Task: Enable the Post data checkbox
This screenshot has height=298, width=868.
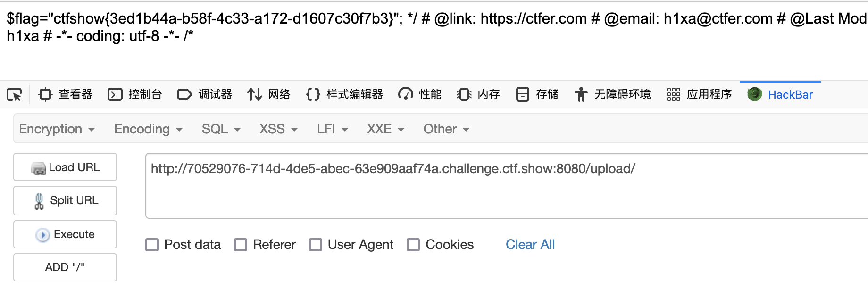Action: click(x=152, y=245)
